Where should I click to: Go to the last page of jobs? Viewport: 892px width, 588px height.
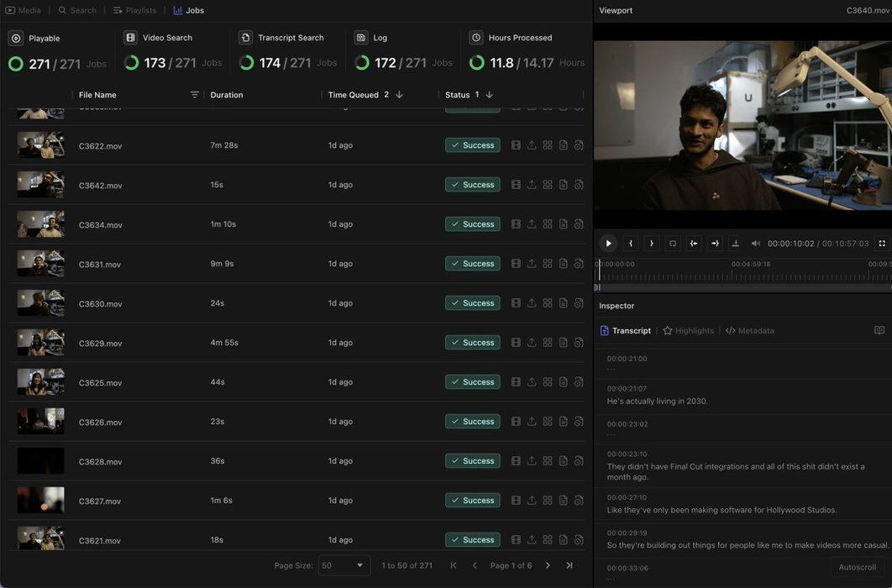click(x=569, y=565)
